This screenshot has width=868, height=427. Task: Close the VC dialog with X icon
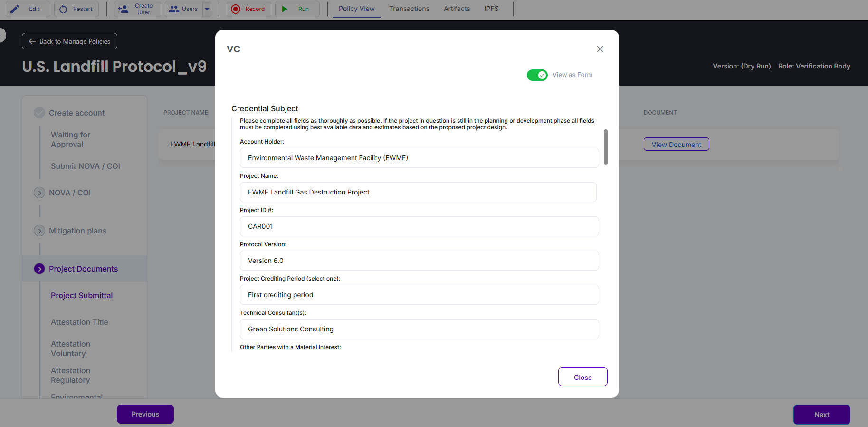(600, 49)
